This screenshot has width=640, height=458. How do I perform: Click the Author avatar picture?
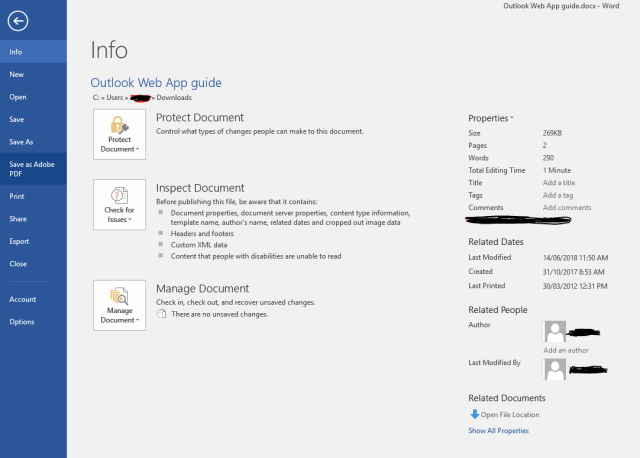[554, 332]
